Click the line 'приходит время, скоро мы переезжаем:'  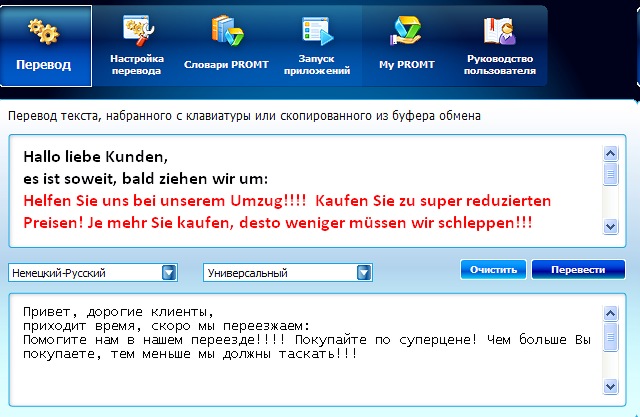[x=167, y=326]
